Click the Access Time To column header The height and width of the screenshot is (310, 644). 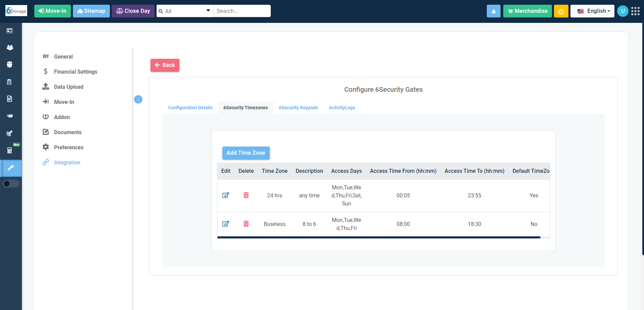[474, 171]
